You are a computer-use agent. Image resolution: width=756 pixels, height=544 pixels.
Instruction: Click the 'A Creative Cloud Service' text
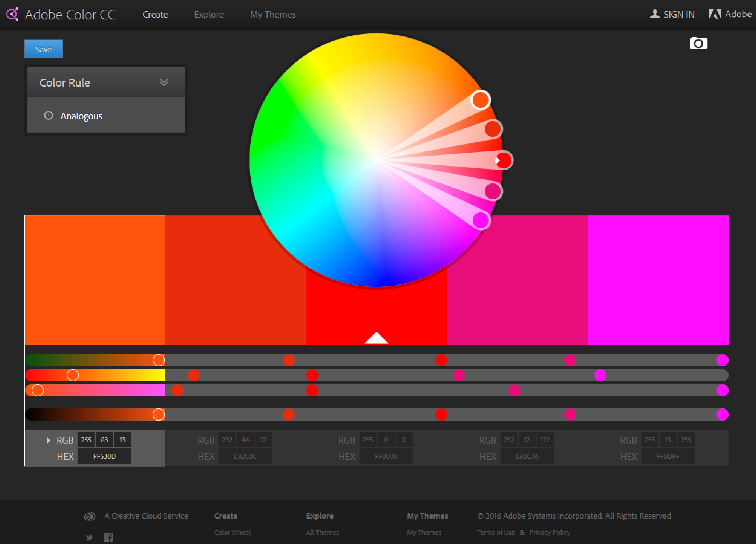click(x=146, y=516)
